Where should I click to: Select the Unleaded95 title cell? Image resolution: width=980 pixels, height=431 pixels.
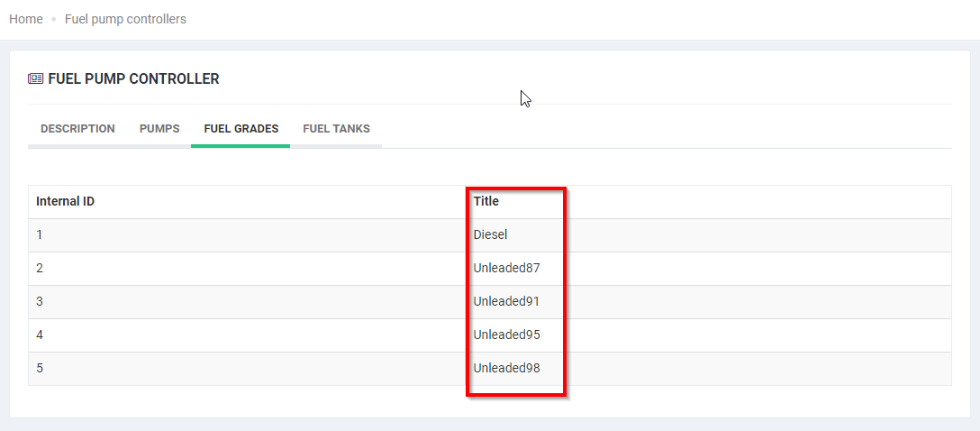point(506,335)
